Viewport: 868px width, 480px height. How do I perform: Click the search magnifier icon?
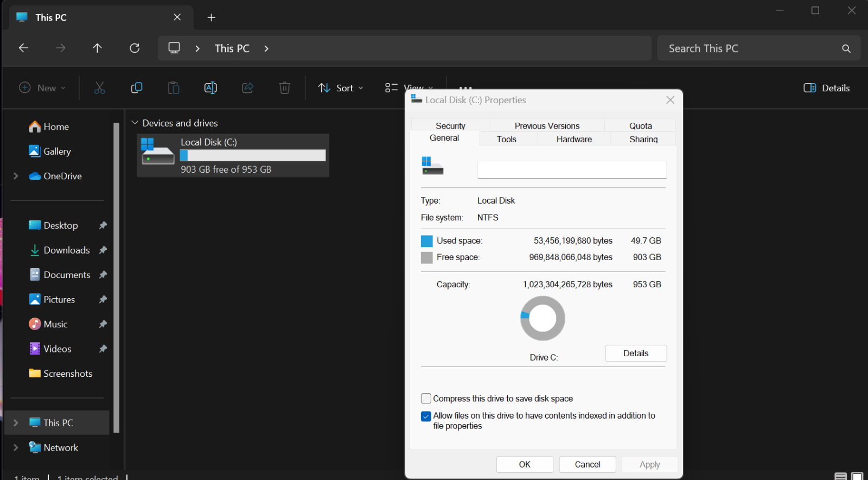click(x=846, y=48)
